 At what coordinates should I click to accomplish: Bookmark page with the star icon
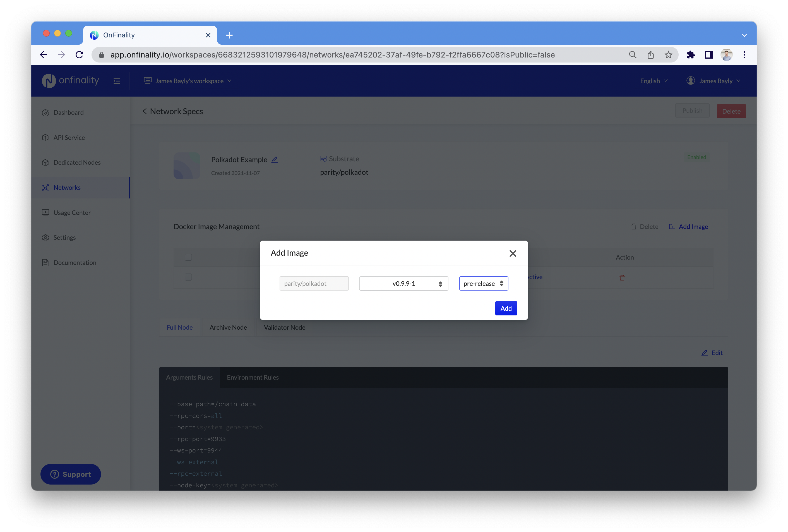point(668,55)
